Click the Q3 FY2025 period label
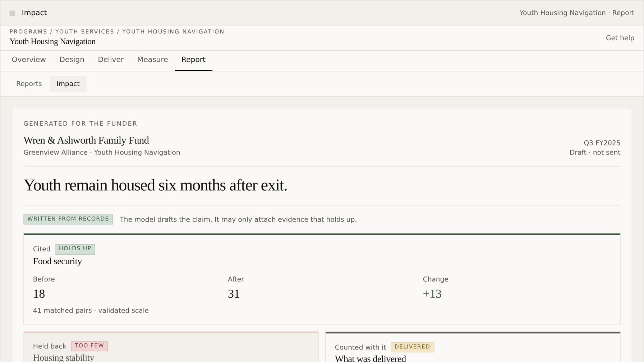Image resolution: width=644 pixels, height=362 pixels. (x=602, y=143)
